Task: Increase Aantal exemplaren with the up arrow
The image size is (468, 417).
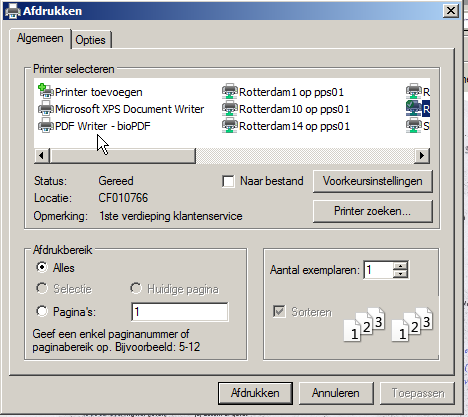Action: coord(400,266)
